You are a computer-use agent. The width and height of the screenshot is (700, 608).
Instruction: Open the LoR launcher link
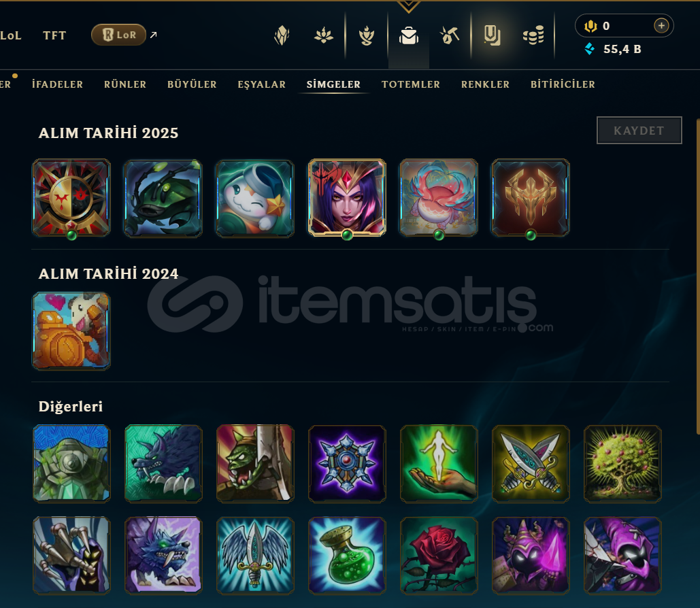tap(119, 35)
